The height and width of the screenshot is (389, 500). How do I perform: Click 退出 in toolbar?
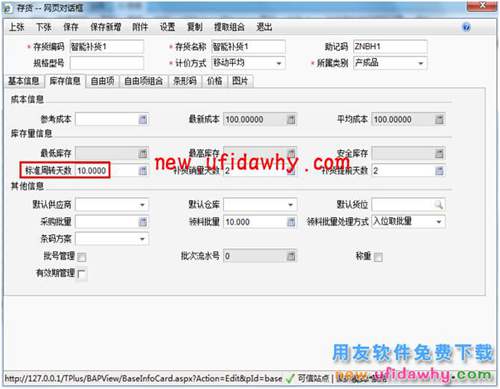pos(264,27)
